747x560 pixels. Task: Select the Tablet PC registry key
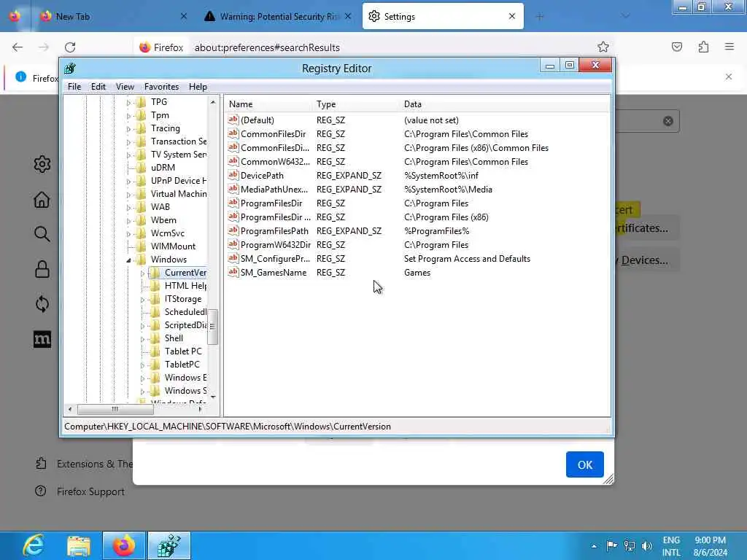tap(183, 351)
